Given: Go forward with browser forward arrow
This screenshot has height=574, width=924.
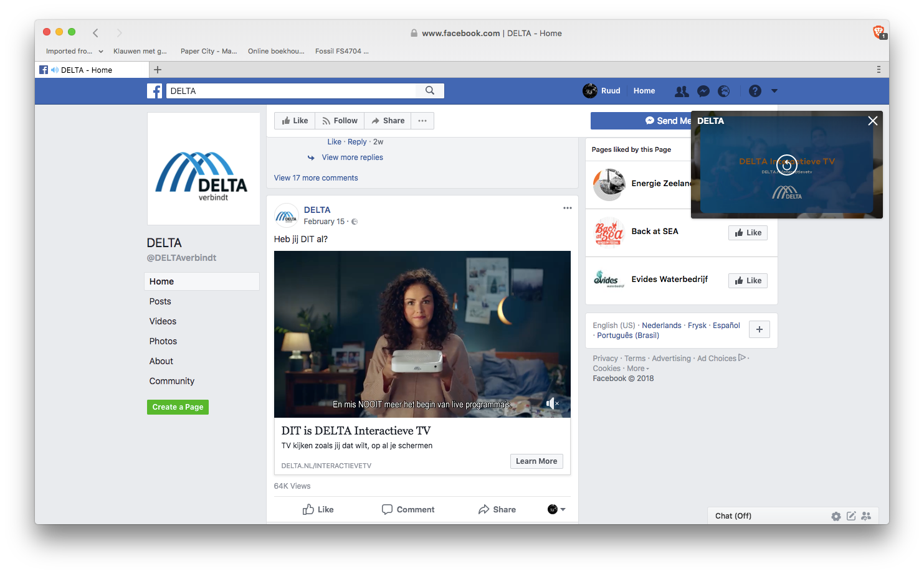Looking at the screenshot, I should [119, 33].
